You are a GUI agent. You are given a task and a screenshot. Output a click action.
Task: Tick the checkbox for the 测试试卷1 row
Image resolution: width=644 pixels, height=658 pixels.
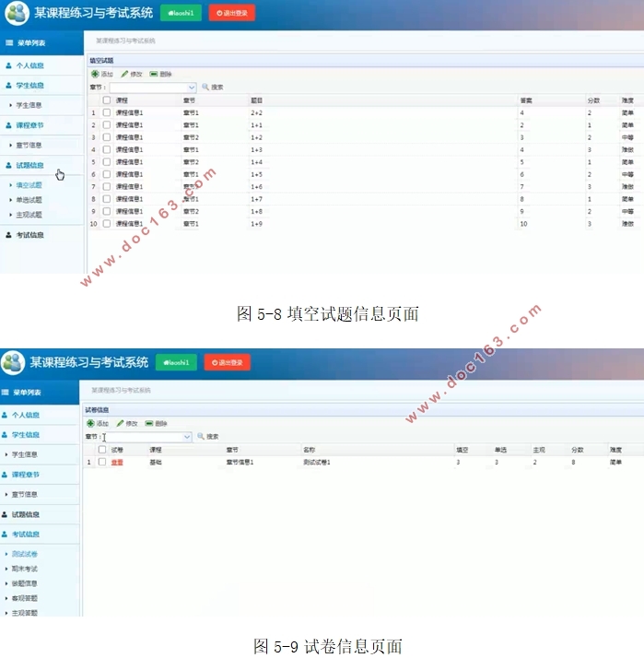click(x=102, y=462)
